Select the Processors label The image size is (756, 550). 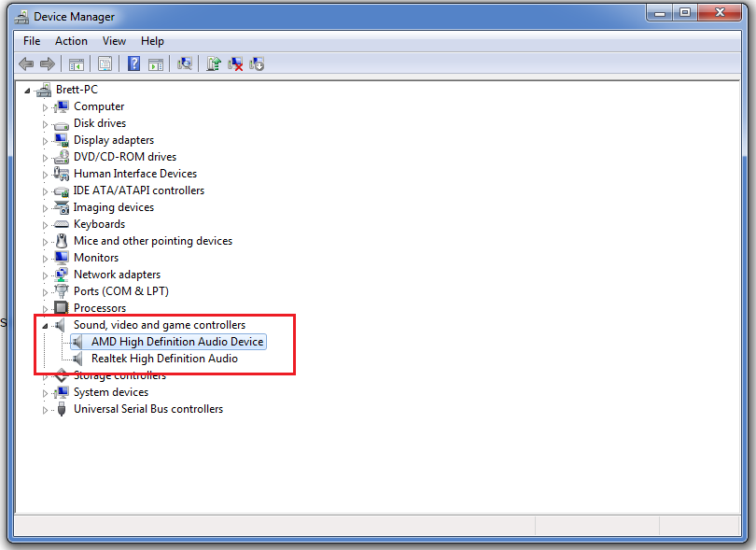coord(100,308)
